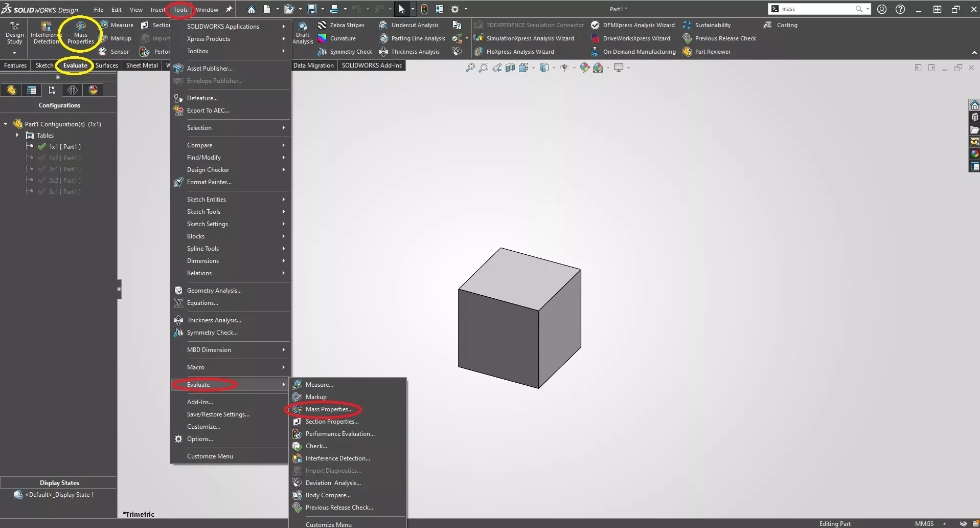
Task: Open Undercut Analysis
Action: coord(409,25)
